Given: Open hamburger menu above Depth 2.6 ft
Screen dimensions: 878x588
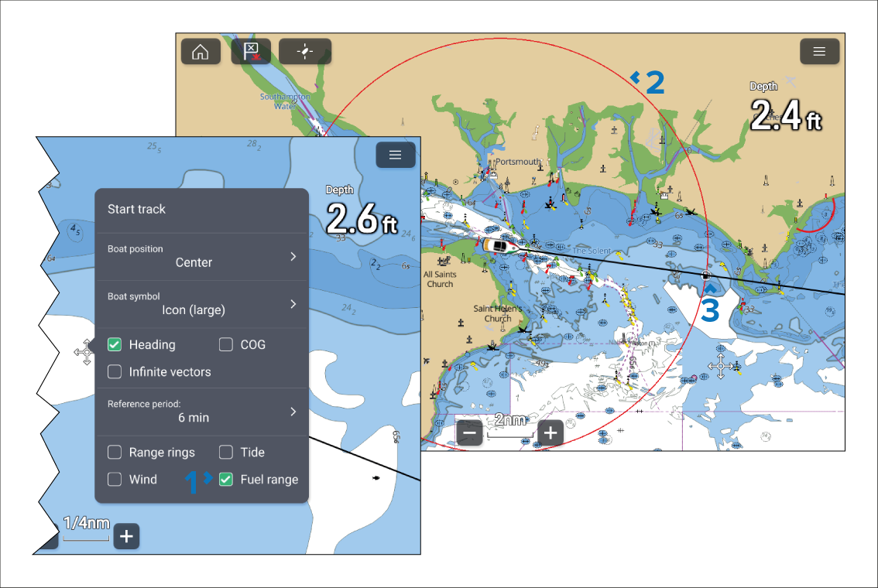Looking at the screenshot, I should (396, 155).
